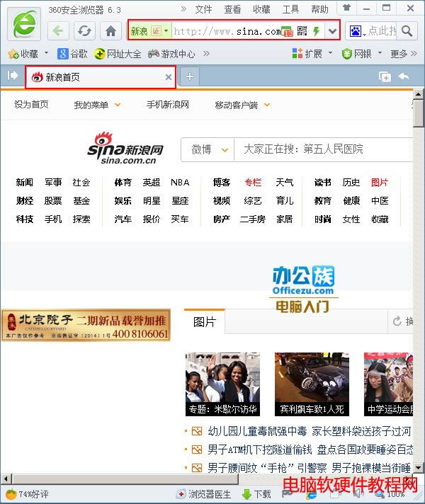Open the home page with the house icon

[x=110, y=31]
